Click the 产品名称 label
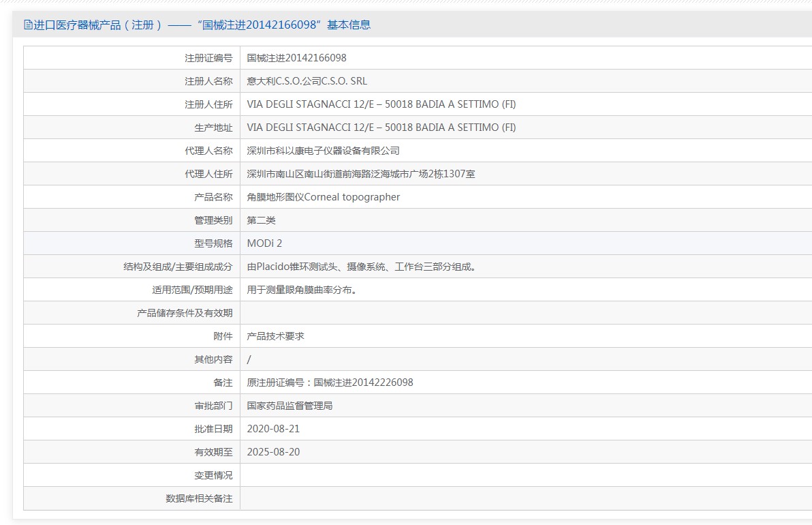 click(213, 198)
